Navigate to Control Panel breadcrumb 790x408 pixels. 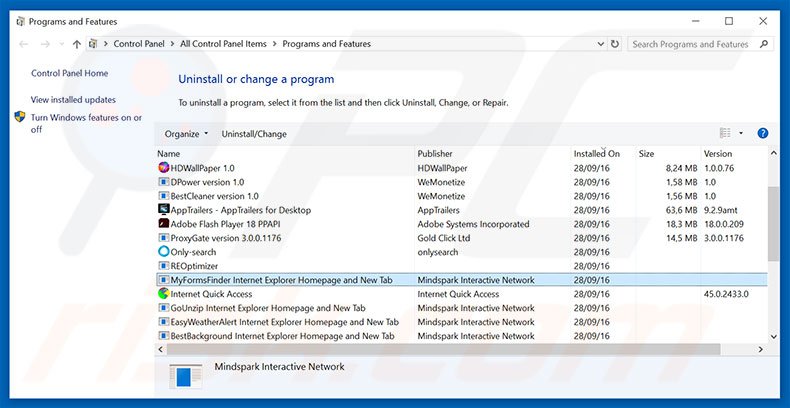tap(139, 44)
